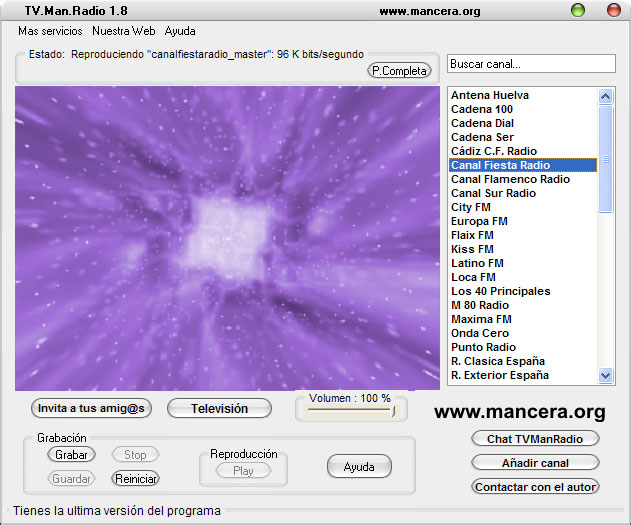Select M 80 Radio channel
Viewport: 631px width, 525px height.
[x=523, y=305]
